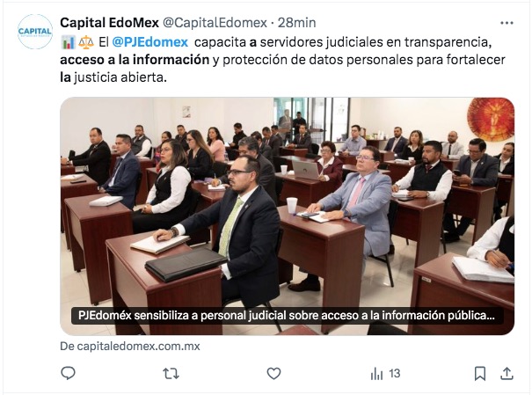Open the Capital EdoMex display name
This screenshot has height=395, width=532.
[x=109, y=23]
